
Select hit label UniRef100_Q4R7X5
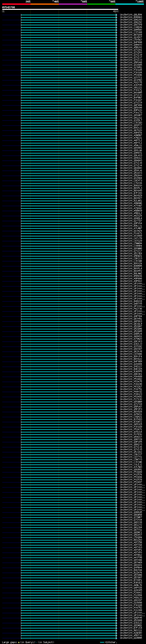pyautogui.click(x=131, y=304)
